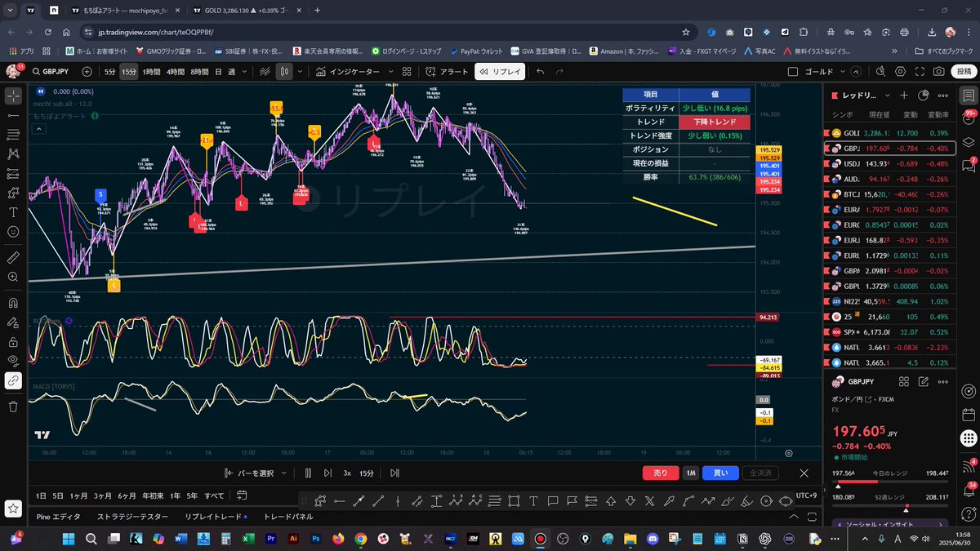Viewport: 980px width, 551px height.
Task: Select the BTCJ watchlist row
Action: pos(890,194)
